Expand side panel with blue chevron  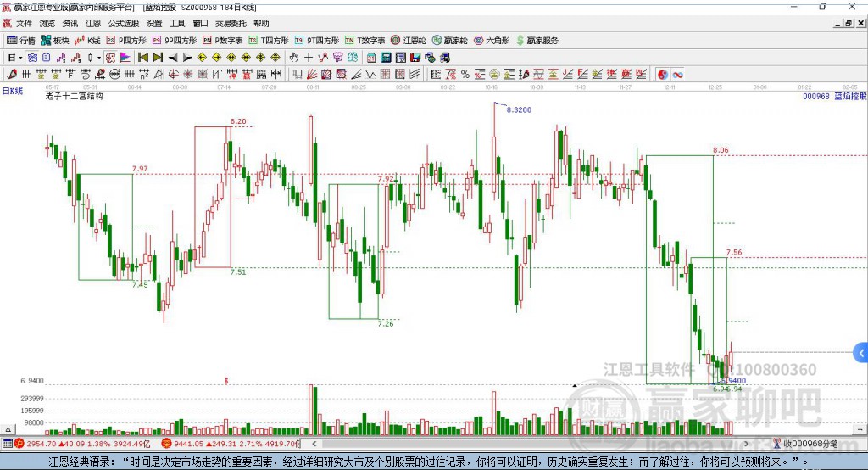tap(861, 353)
